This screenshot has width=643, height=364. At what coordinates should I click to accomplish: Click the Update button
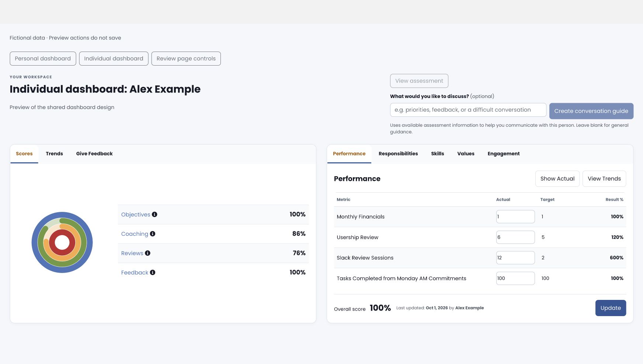(x=611, y=308)
